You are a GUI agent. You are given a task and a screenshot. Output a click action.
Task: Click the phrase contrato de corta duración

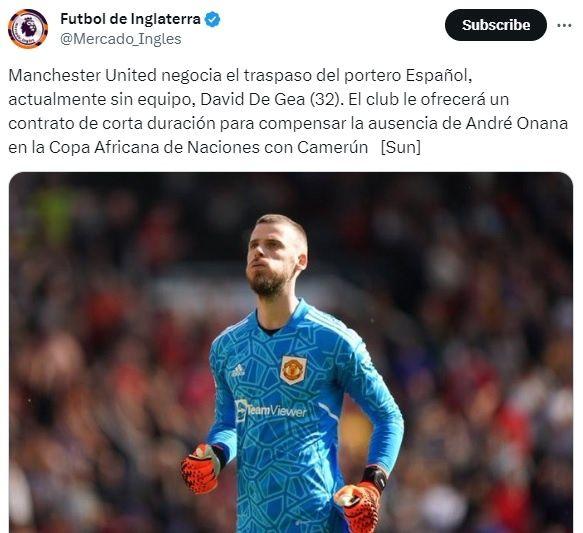point(112,123)
